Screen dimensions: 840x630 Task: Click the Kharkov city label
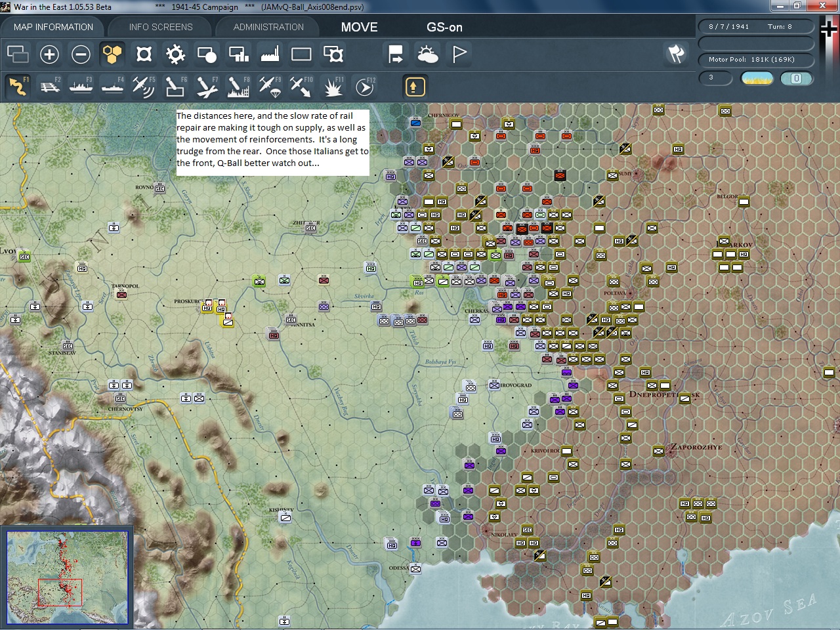735,244
